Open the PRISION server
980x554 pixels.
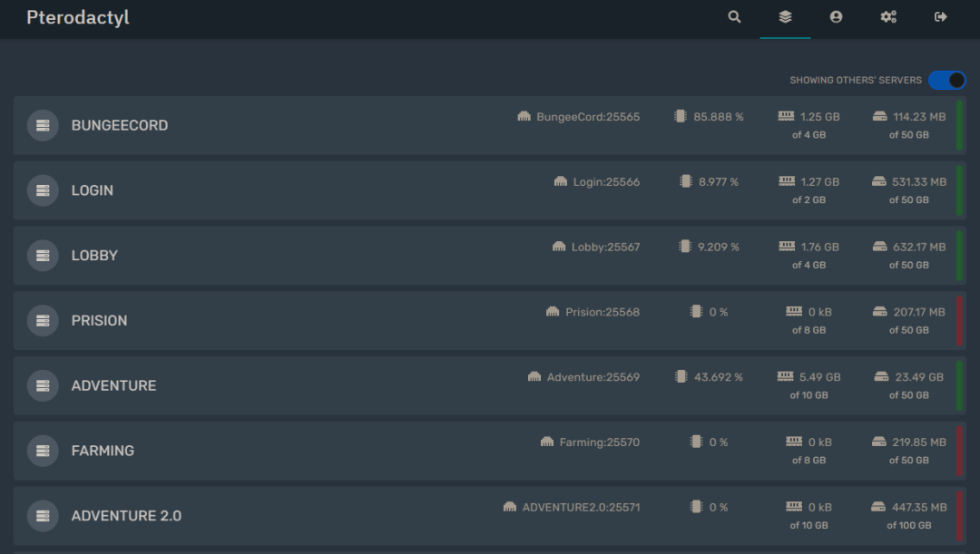click(x=99, y=321)
